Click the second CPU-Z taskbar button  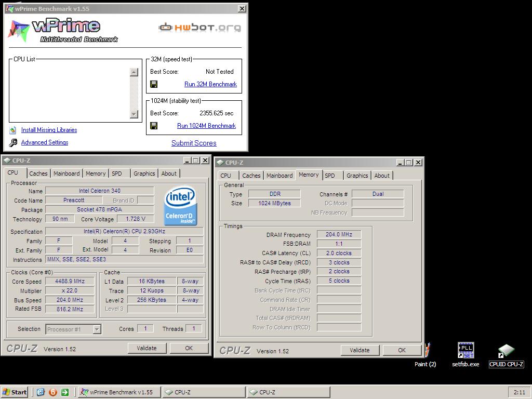pyautogui.click(x=288, y=392)
